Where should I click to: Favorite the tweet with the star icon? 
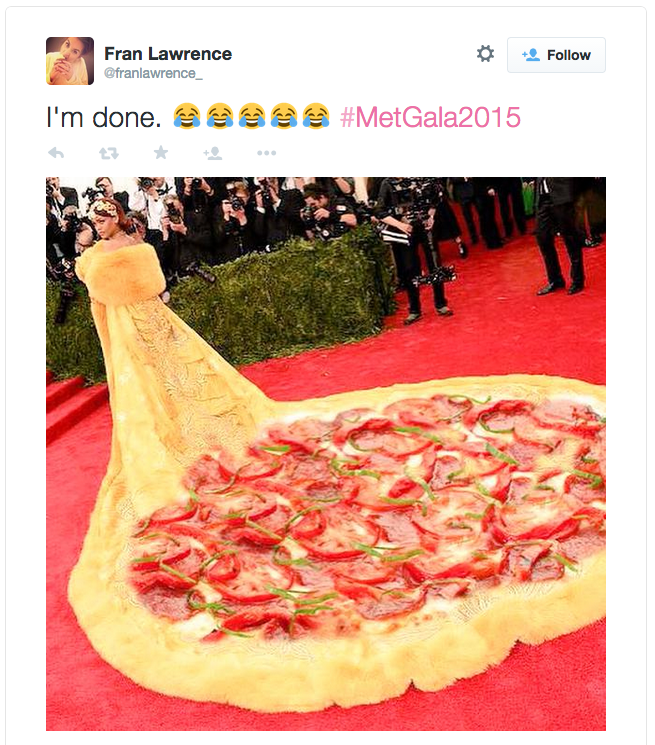point(161,153)
